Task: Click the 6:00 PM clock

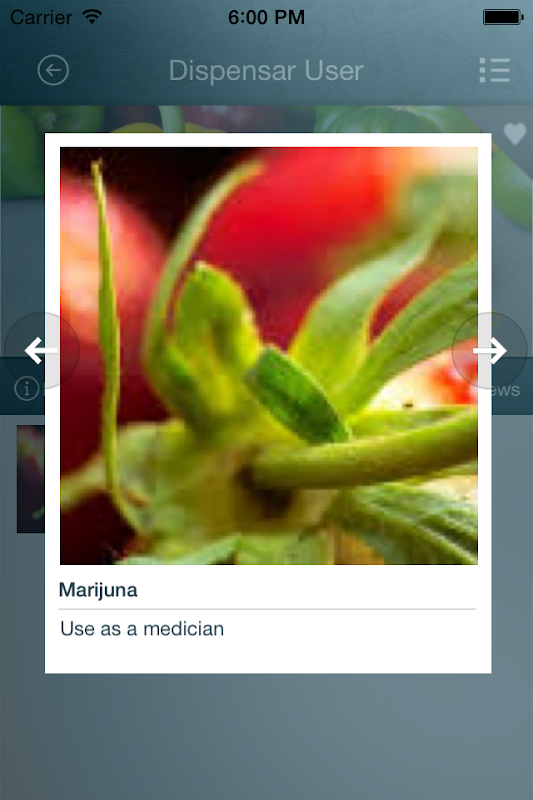Action: 266,17
